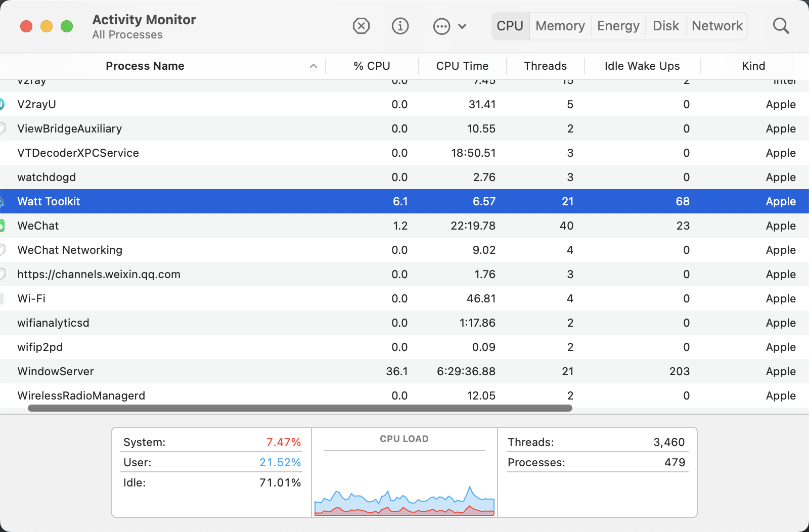Open the Energy view

click(x=618, y=26)
